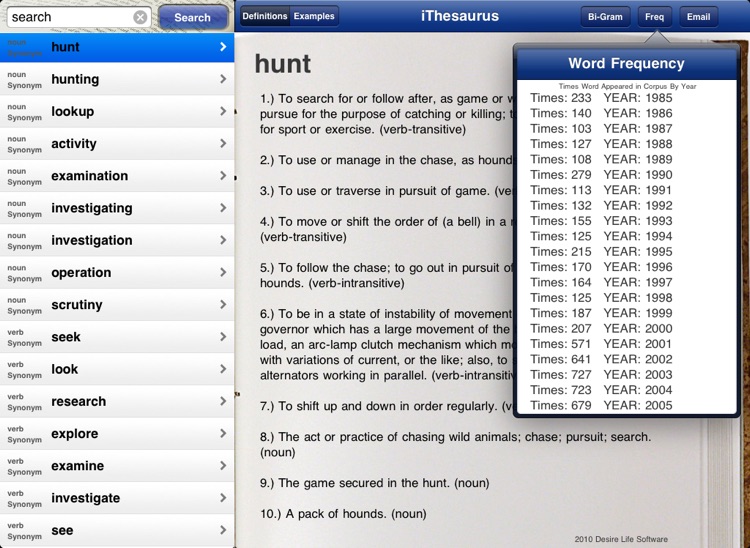Image resolution: width=750 pixels, height=548 pixels.
Task: Click the frequency row for YEAR: 1985
Action: (x=601, y=98)
